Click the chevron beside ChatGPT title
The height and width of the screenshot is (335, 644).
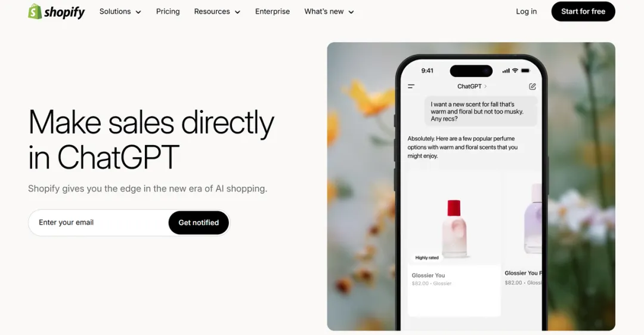(485, 87)
